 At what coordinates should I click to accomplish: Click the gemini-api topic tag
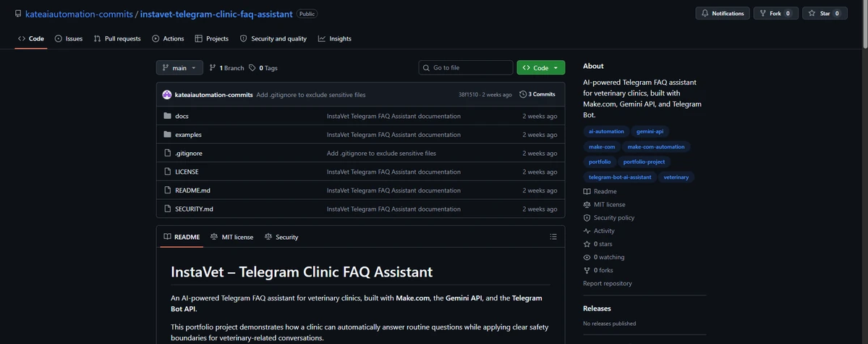tap(650, 131)
